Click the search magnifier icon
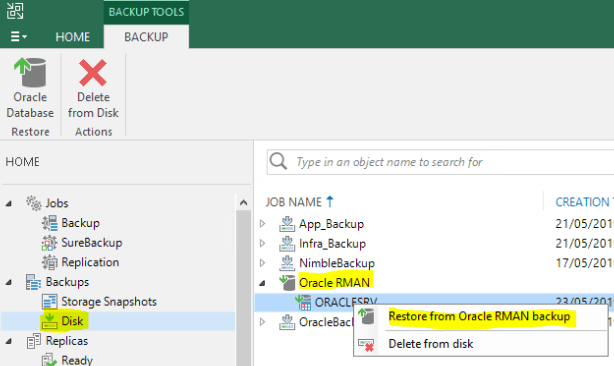This screenshot has width=614, height=366. click(278, 161)
